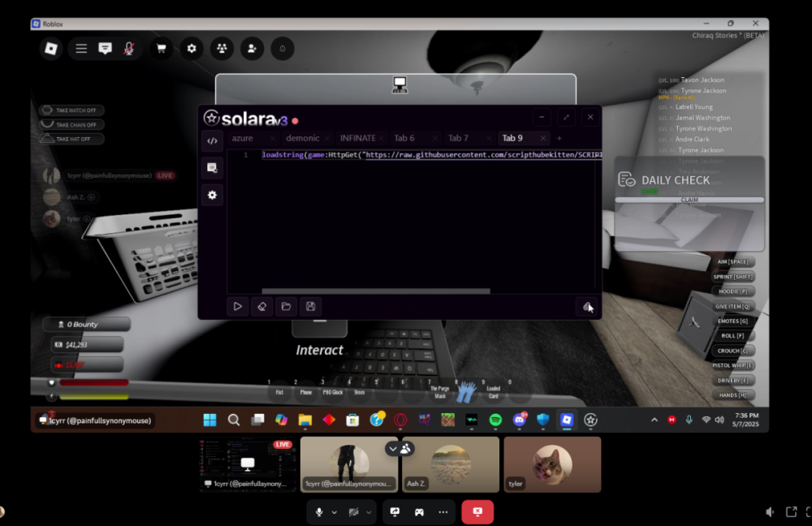Screen dimensions: 812x526
Task: Open a script file via folder icon
Action: (x=286, y=307)
